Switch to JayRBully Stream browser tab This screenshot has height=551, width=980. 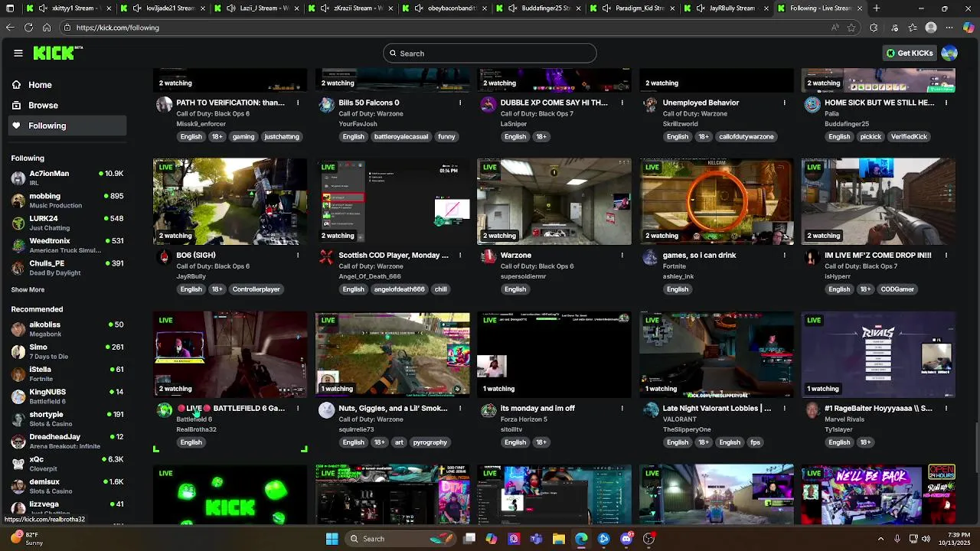[724, 8]
